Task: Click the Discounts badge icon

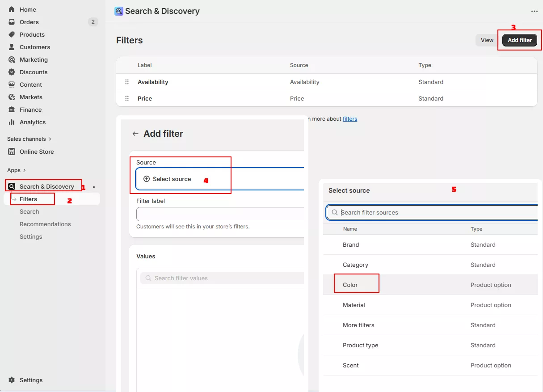Action: click(12, 72)
